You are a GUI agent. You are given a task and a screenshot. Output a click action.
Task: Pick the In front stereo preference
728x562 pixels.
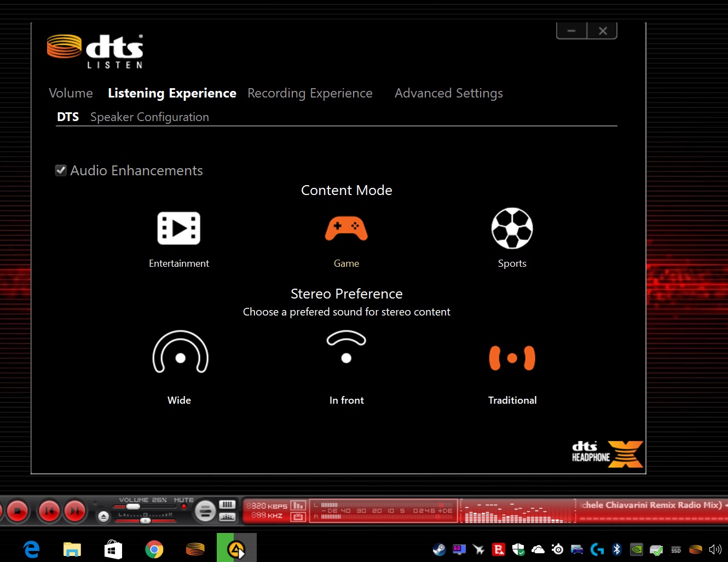346,347
